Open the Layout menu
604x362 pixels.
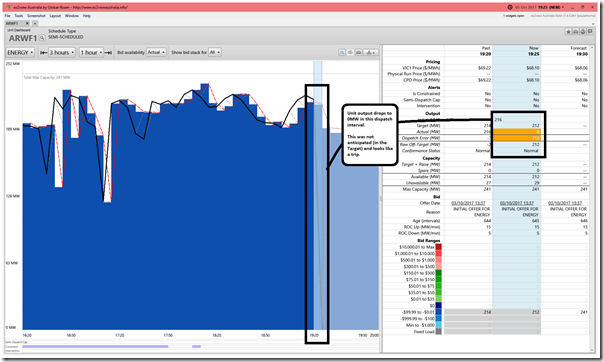coord(55,16)
